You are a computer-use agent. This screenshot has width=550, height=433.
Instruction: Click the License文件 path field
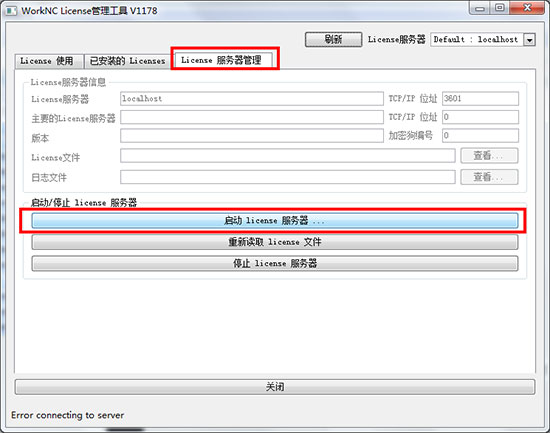click(288, 155)
